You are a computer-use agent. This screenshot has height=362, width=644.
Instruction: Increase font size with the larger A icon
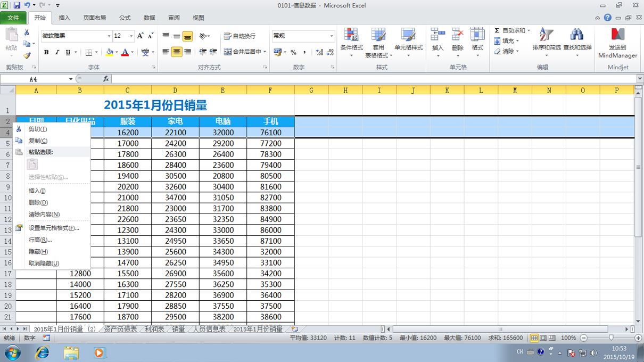pos(140,36)
